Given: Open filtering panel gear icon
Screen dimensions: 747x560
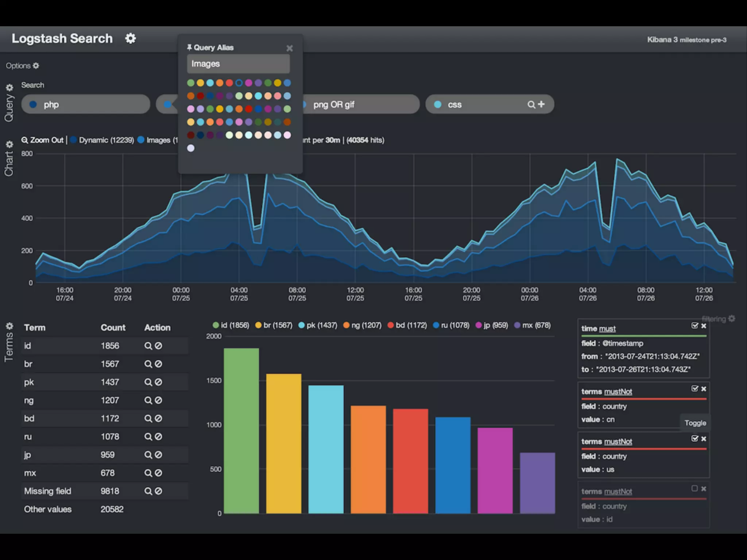Looking at the screenshot, I should click(731, 319).
